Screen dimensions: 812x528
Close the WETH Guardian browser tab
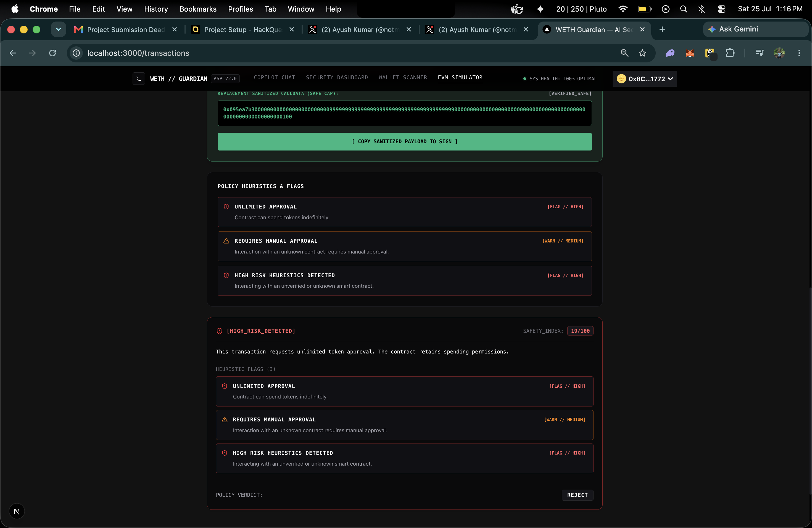(x=642, y=29)
